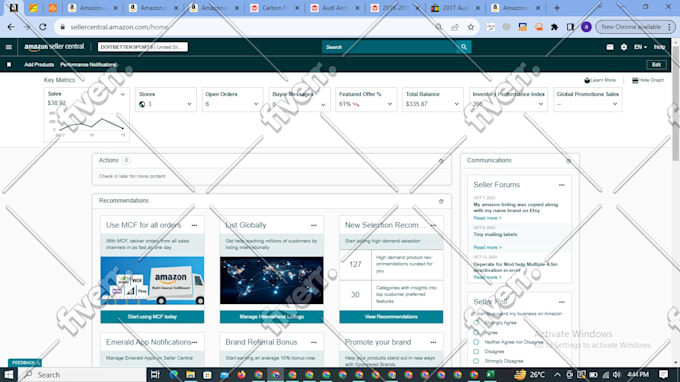Screen dimensions: 680x382
Task: Click Hide Graph toggle
Action: (648, 80)
